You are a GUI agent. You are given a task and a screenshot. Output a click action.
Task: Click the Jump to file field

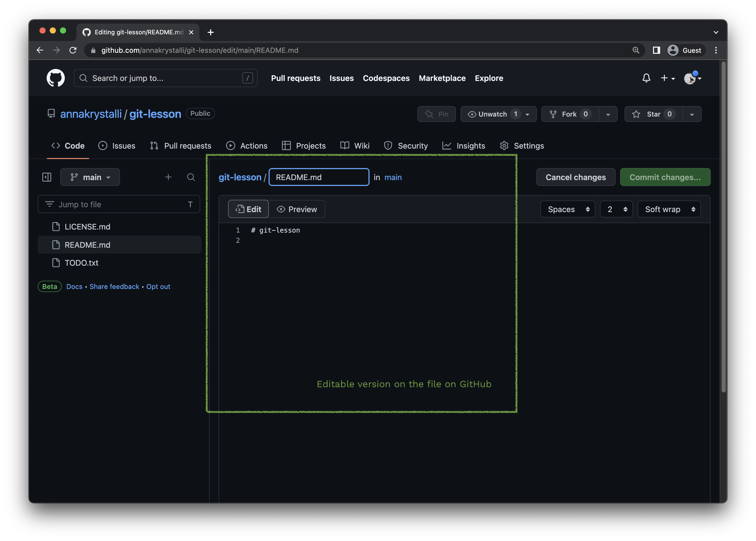[x=119, y=204]
